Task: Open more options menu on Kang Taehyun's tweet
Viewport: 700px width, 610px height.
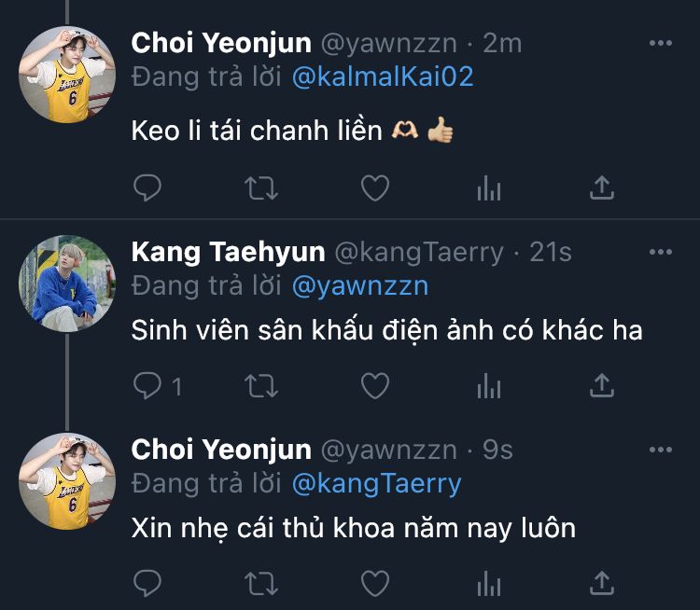Action: coord(660,252)
